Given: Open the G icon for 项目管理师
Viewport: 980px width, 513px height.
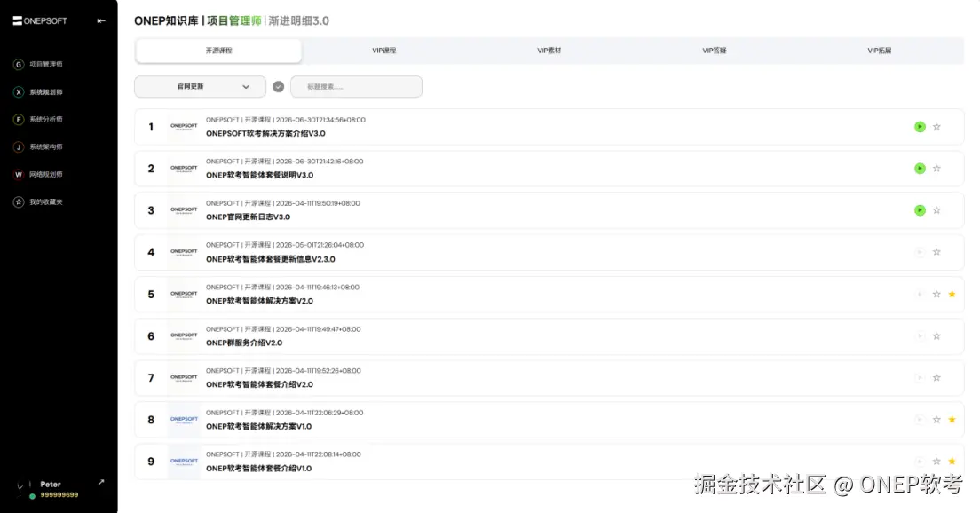Looking at the screenshot, I should pos(19,65).
